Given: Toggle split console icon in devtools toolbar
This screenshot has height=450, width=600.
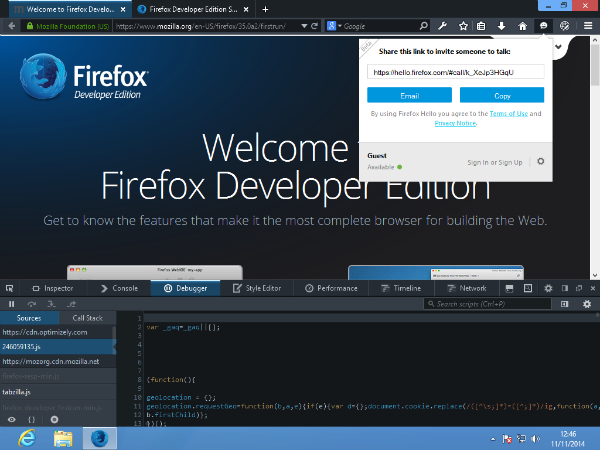Looking at the screenshot, I should 509,288.
